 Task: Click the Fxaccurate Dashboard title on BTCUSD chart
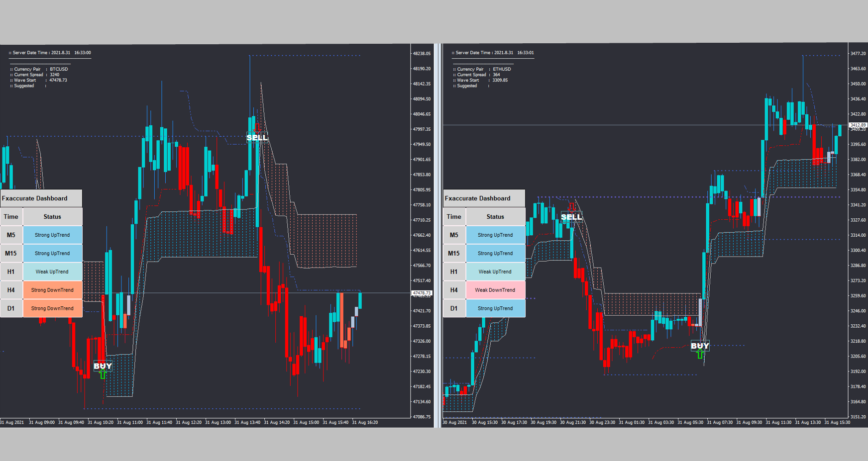tap(35, 198)
